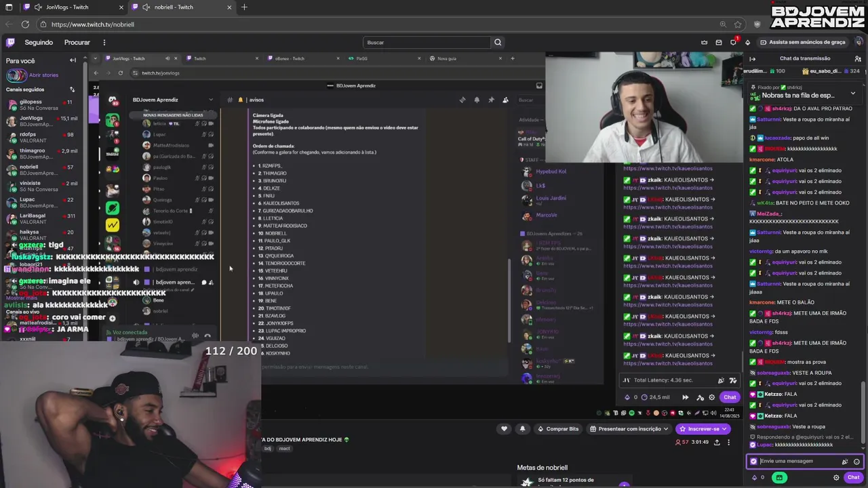Image resolution: width=868 pixels, height=488 pixels.
Task: Unmute the JonVlogs - Twitch tab speaker icon
Action: click(x=38, y=7)
